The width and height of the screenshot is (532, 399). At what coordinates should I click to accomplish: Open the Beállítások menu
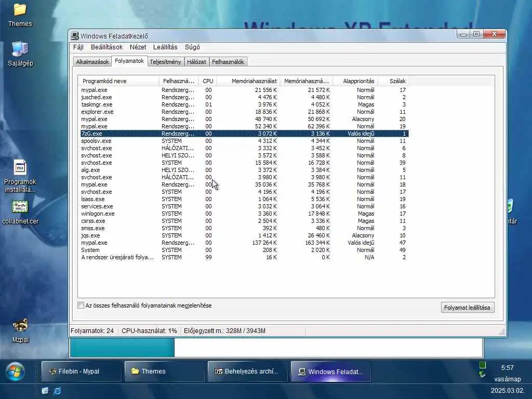107,47
